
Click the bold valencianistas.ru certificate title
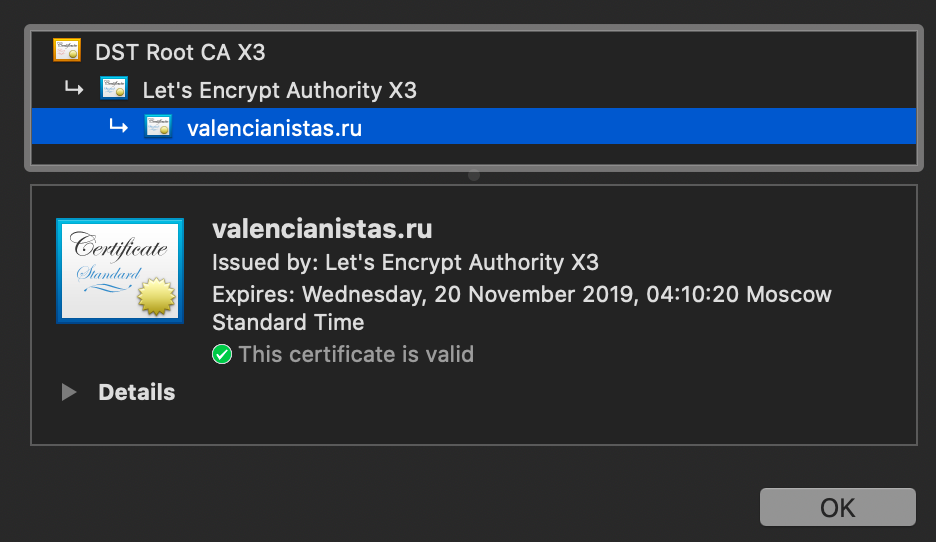point(322,229)
